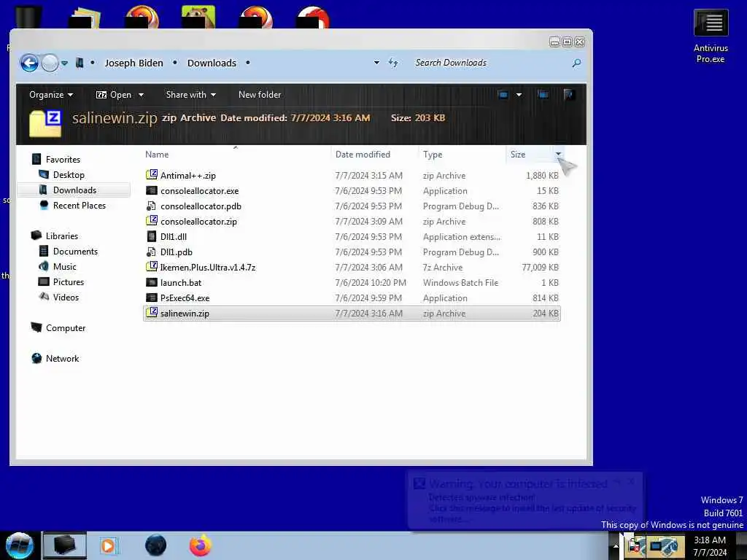
Task: Open selected file with Open button
Action: [114, 95]
